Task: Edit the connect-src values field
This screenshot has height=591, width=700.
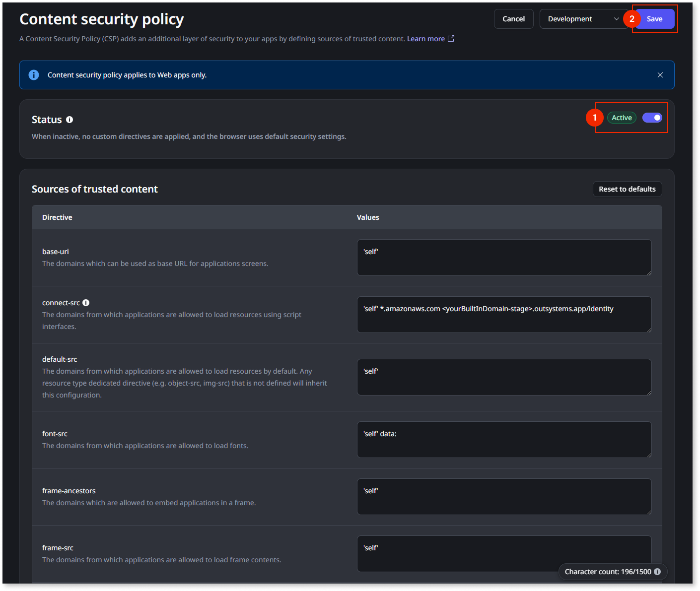Action: pyautogui.click(x=504, y=314)
